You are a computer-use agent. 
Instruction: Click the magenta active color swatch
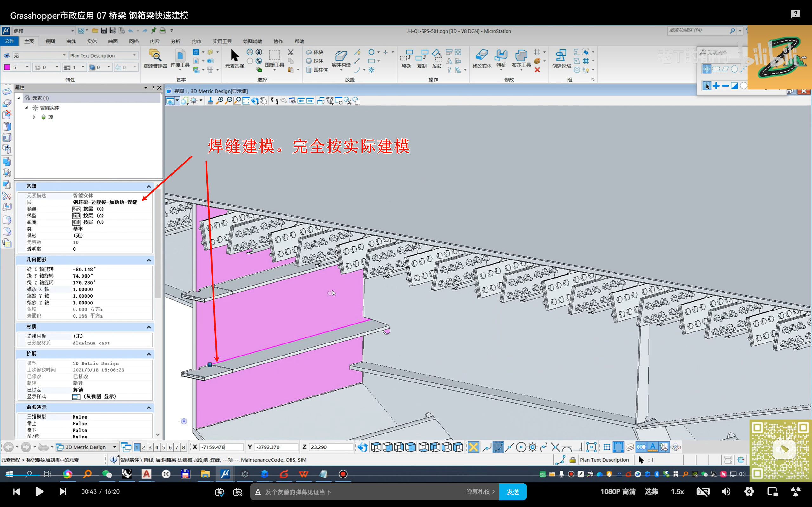tap(7, 67)
